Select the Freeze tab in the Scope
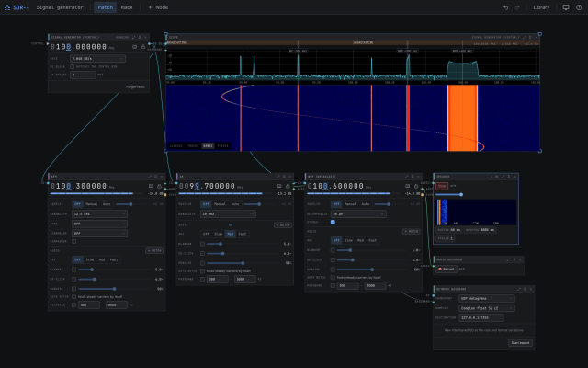This screenshot has width=588, height=368. (223, 145)
